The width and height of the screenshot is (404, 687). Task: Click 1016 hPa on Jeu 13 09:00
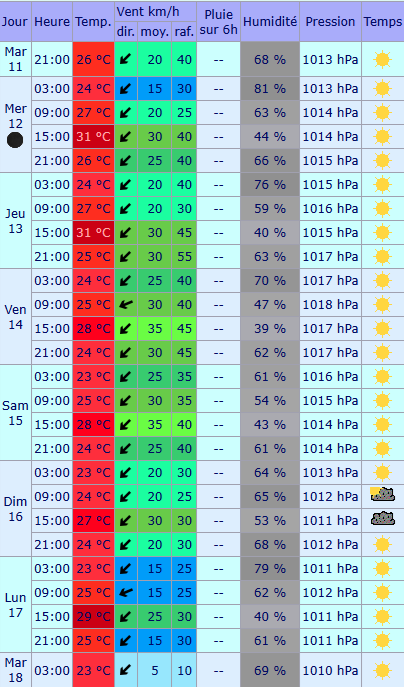(x=330, y=209)
